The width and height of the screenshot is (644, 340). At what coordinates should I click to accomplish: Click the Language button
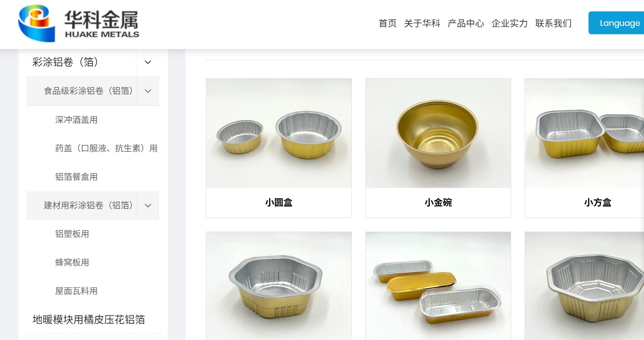(x=616, y=23)
